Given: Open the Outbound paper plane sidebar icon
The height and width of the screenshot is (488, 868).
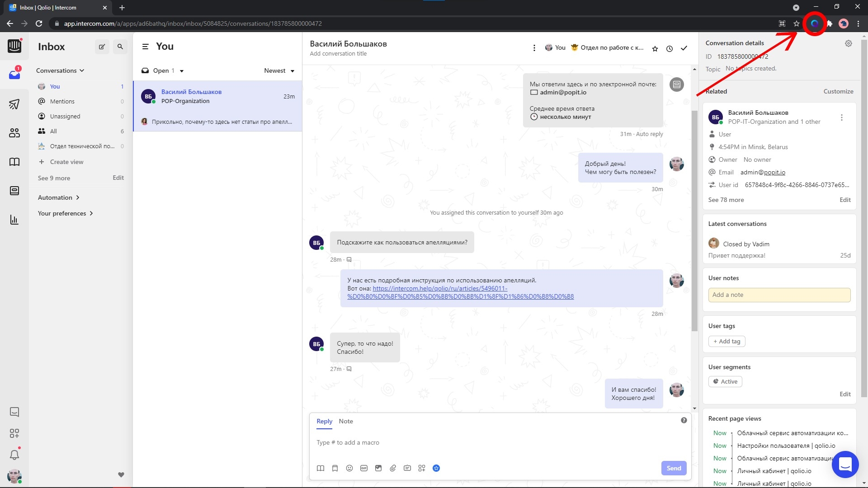Looking at the screenshot, I should coord(14,104).
